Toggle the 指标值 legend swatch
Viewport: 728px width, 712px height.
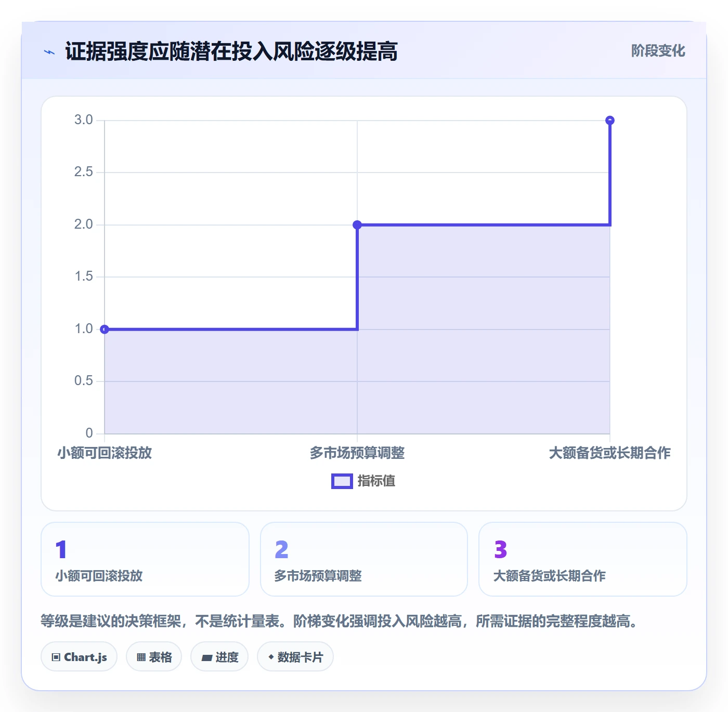[342, 481]
